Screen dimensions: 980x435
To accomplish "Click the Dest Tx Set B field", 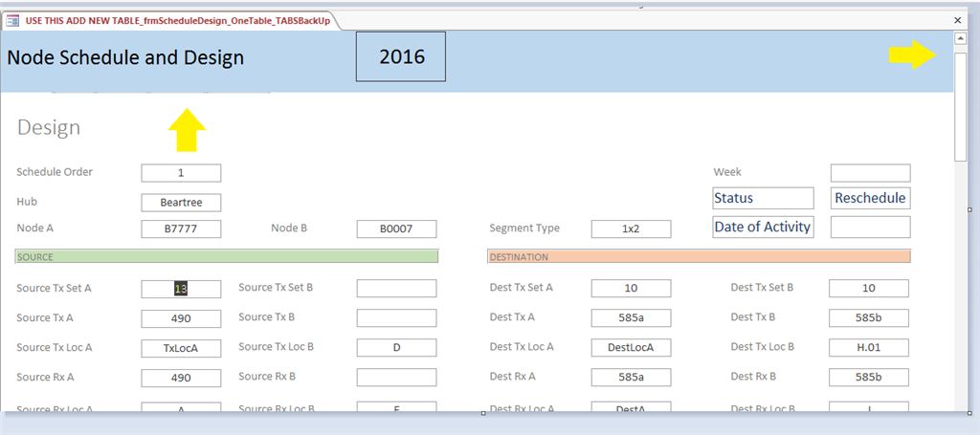I will click(869, 289).
